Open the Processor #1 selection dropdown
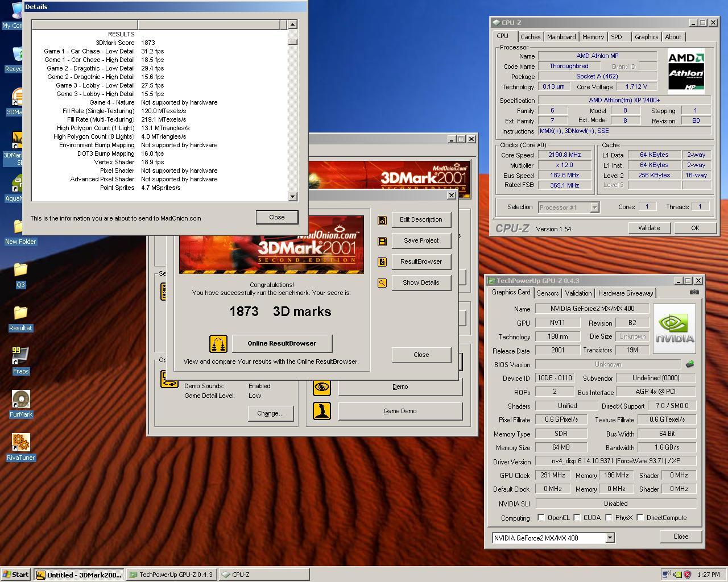Screen dimensions: 728x582 [x=594, y=207]
